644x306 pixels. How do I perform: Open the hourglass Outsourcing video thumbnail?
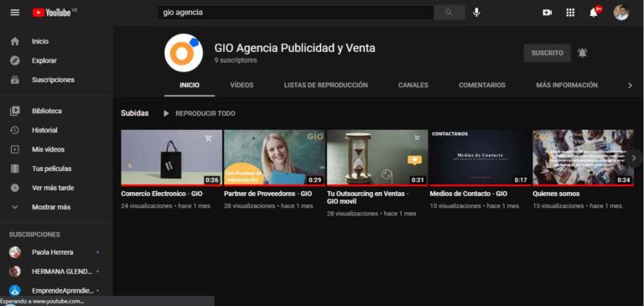point(377,158)
